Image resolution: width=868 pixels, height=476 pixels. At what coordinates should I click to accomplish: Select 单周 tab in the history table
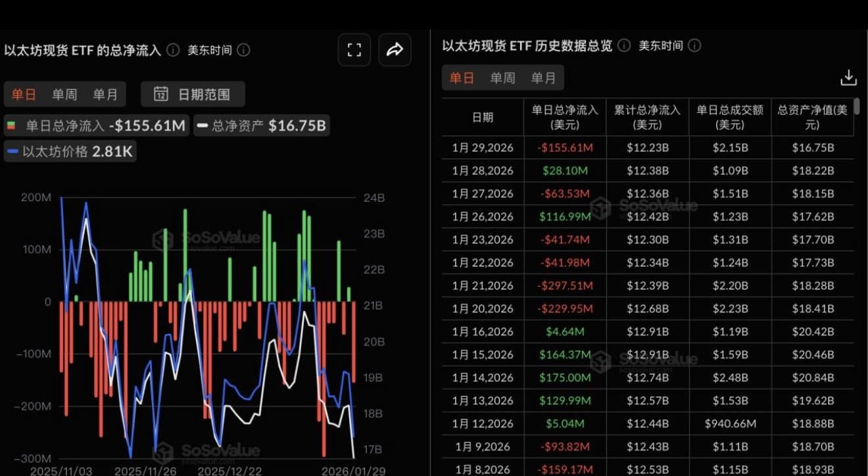coord(502,77)
